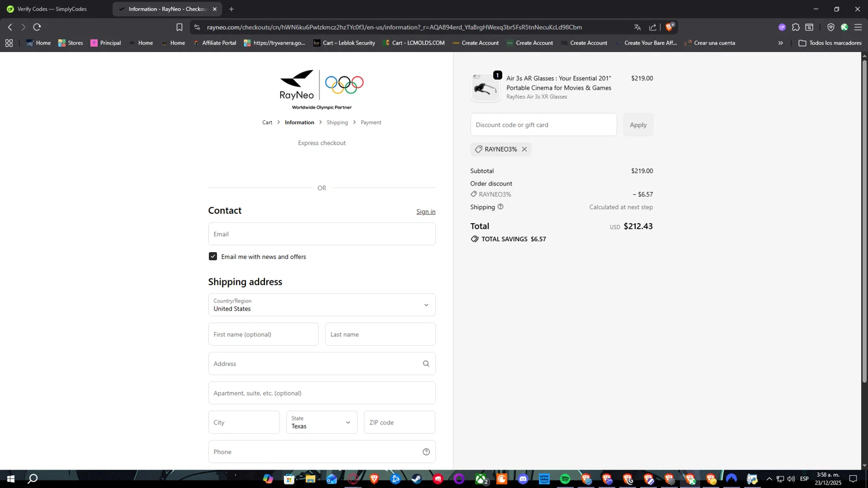Select the Information breadcrumb step
Image resolution: width=868 pixels, height=488 pixels.
coord(299,122)
